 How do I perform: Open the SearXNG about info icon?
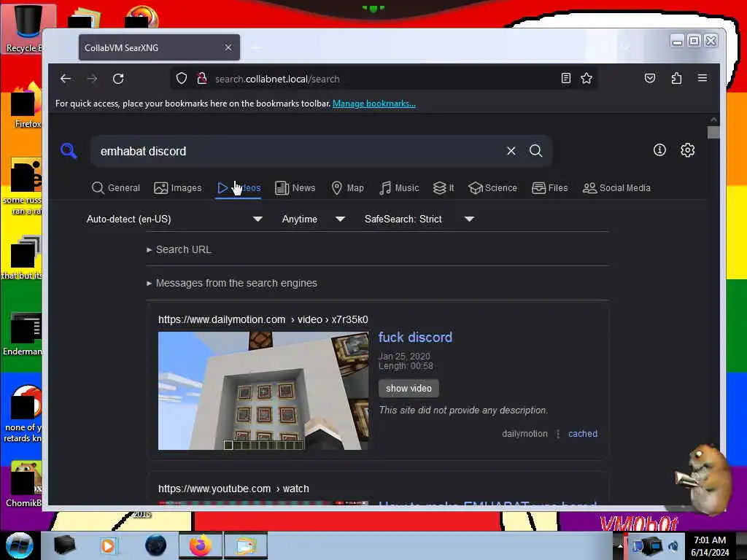coord(659,150)
